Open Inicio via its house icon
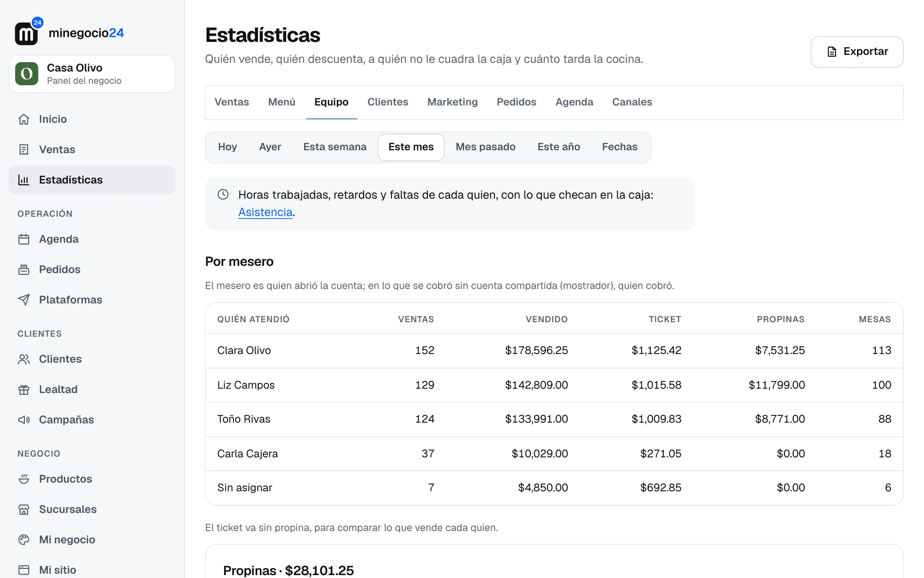The height and width of the screenshot is (578, 924). [24, 119]
